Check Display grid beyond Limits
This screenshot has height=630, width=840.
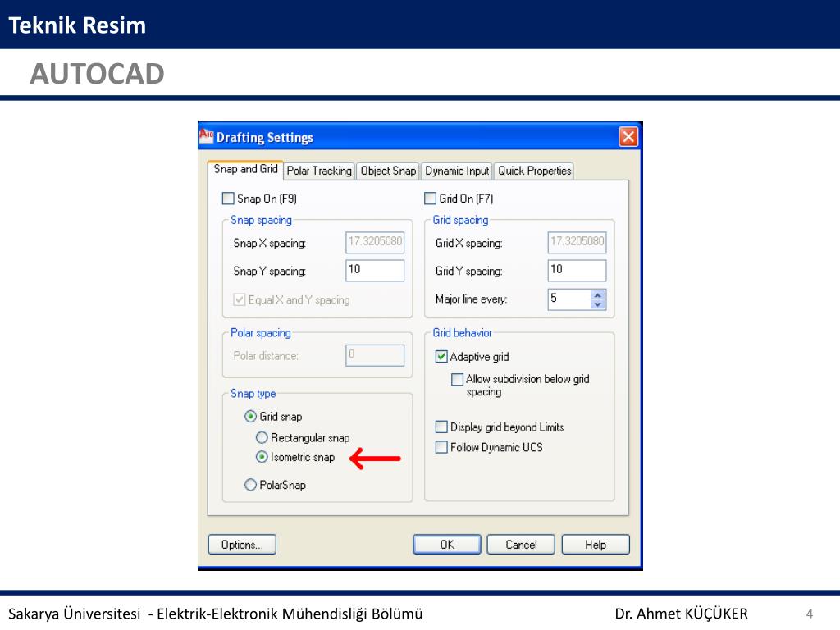point(441,427)
